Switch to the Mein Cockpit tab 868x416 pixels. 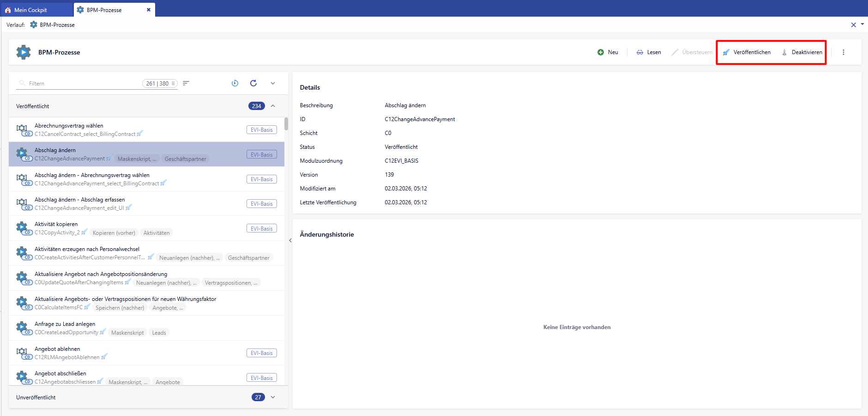pyautogui.click(x=30, y=10)
